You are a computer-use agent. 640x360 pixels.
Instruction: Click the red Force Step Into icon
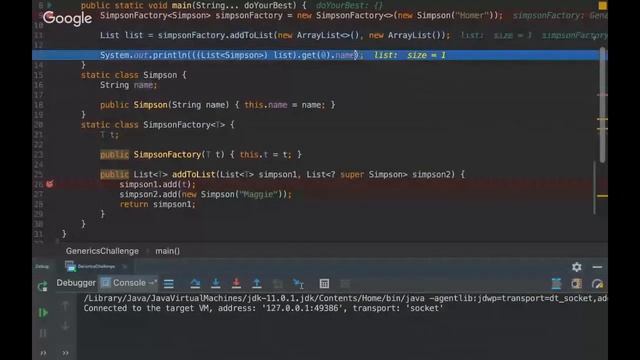(x=236, y=283)
